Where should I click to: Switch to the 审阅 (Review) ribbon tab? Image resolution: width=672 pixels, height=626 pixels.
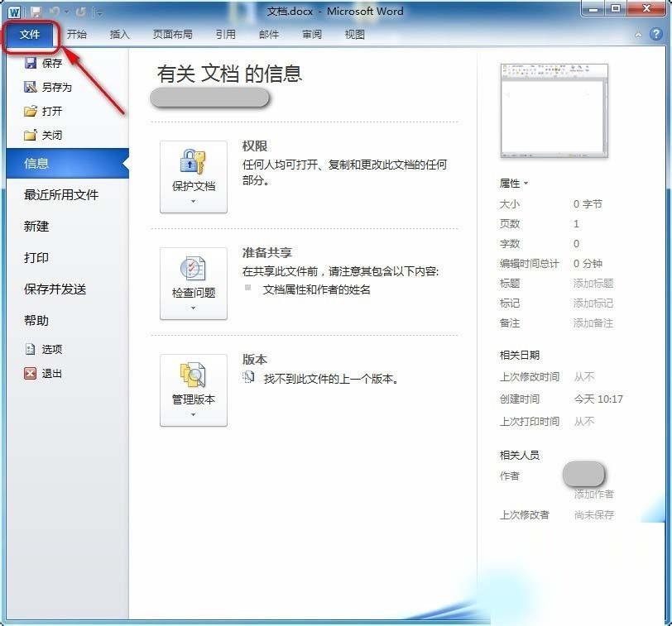[311, 34]
